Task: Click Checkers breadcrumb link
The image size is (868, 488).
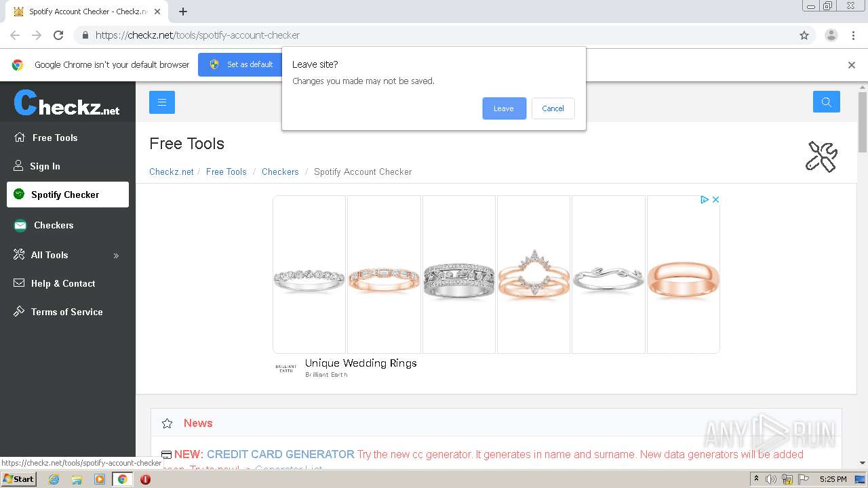Action: [x=280, y=172]
